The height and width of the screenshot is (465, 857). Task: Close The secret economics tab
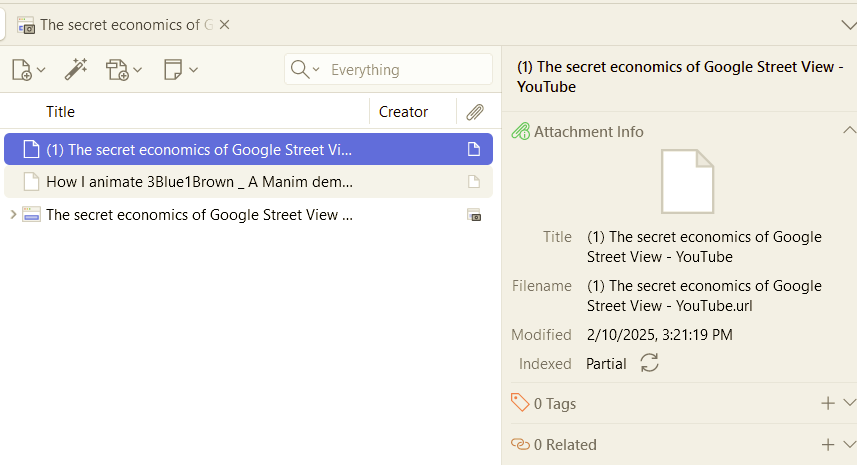(x=224, y=25)
